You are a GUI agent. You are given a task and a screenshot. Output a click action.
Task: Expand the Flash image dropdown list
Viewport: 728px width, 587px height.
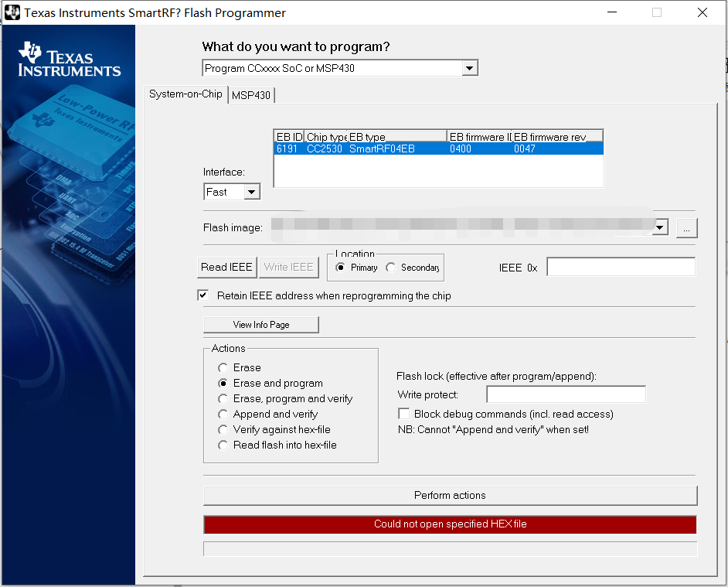click(660, 227)
